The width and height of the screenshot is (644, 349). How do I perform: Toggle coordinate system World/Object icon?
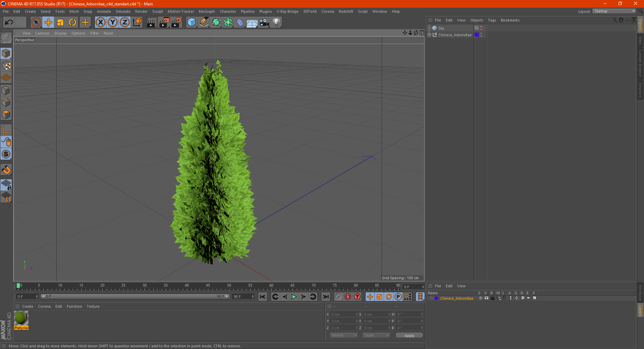[137, 22]
